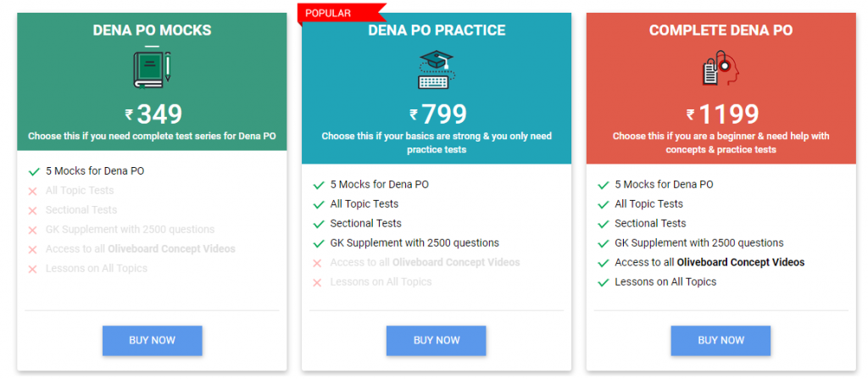Click green check beside GK Supplement in Practice plan
Screen dimensions: 868x379
(x=319, y=244)
